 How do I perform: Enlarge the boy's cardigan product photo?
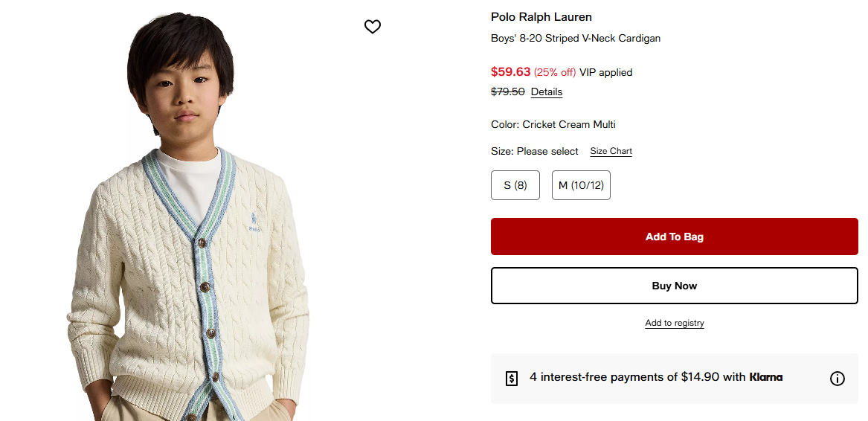click(190, 223)
